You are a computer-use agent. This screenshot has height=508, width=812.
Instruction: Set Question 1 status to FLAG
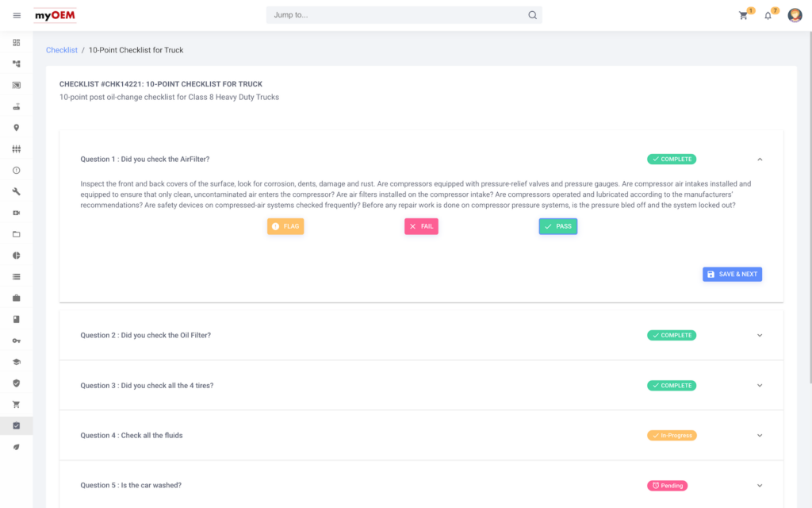[x=285, y=226]
